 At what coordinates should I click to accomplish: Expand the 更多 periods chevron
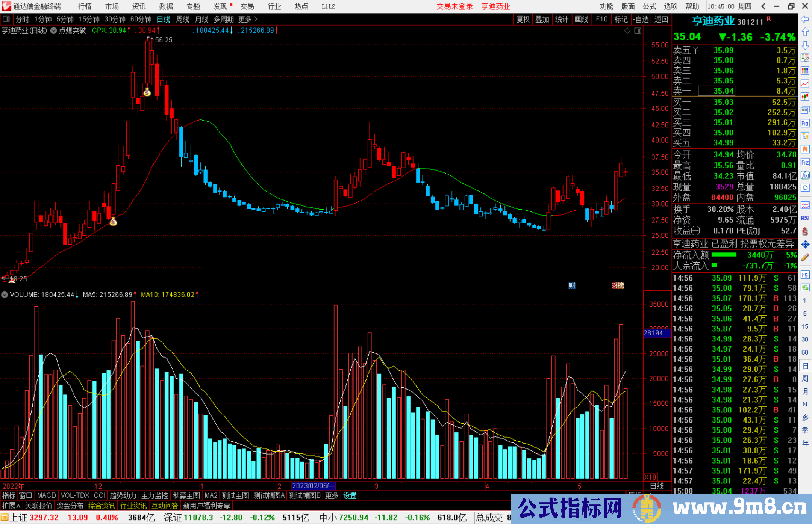[x=256, y=19]
